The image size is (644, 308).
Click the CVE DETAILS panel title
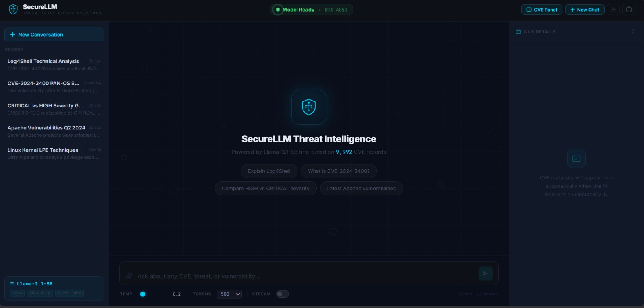coord(540,32)
